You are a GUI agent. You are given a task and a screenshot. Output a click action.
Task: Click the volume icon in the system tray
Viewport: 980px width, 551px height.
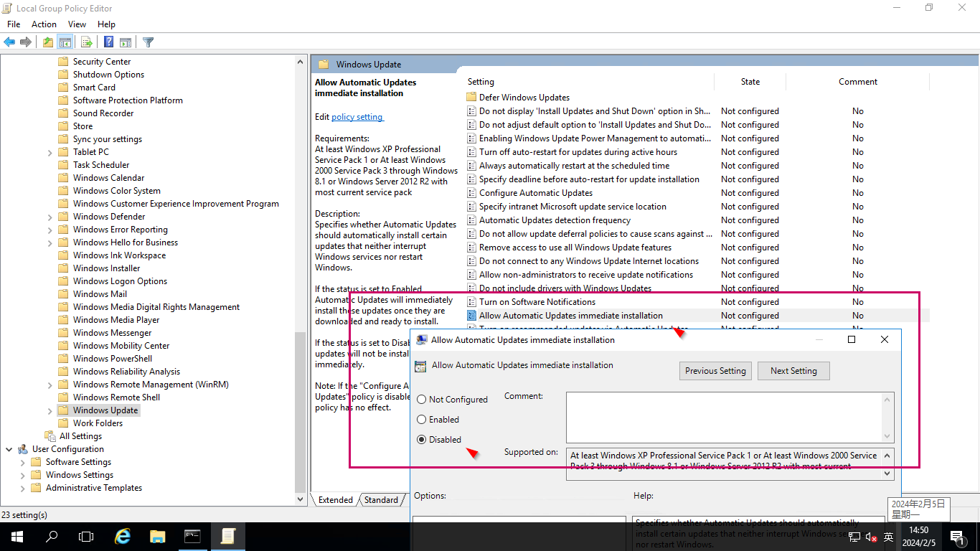pyautogui.click(x=872, y=537)
